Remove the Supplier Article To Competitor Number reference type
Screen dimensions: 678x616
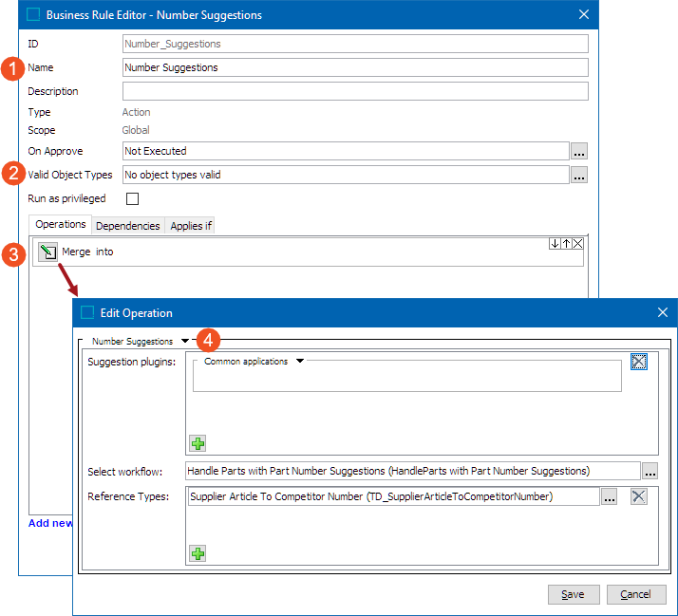click(x=639, y=496)
